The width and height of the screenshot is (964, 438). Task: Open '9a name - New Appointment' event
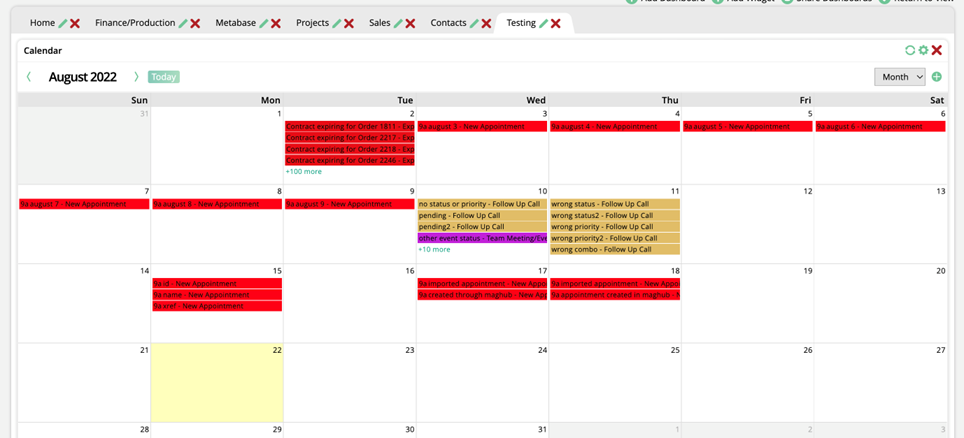tap(217, 295)
